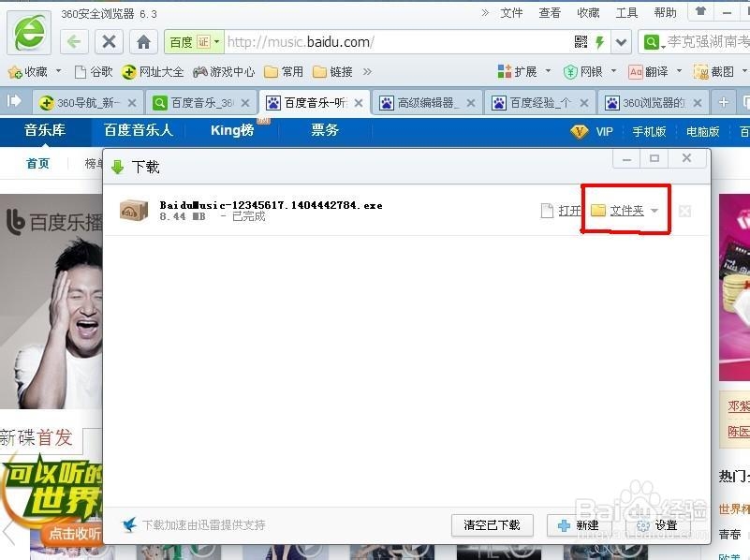The image size is (750, 560).
Task: Click the 收藏 star favorites button
Action: 28,72
